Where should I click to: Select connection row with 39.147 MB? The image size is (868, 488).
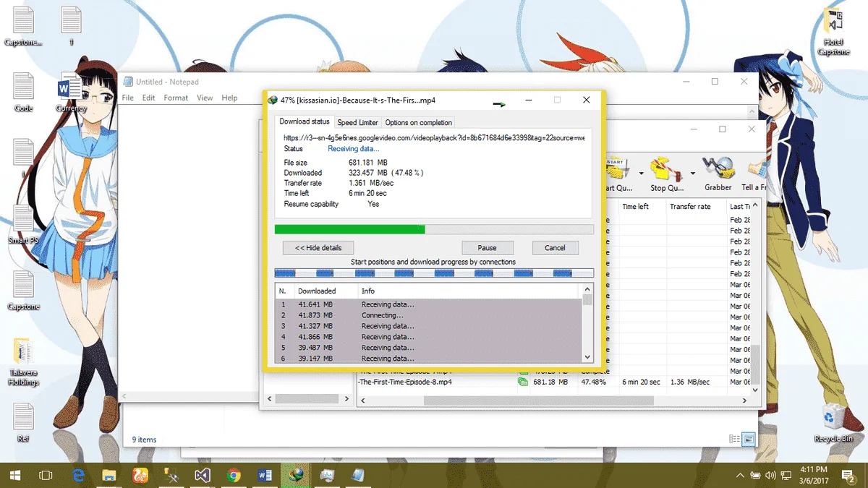pyautogui.click(x=429, y=358)
